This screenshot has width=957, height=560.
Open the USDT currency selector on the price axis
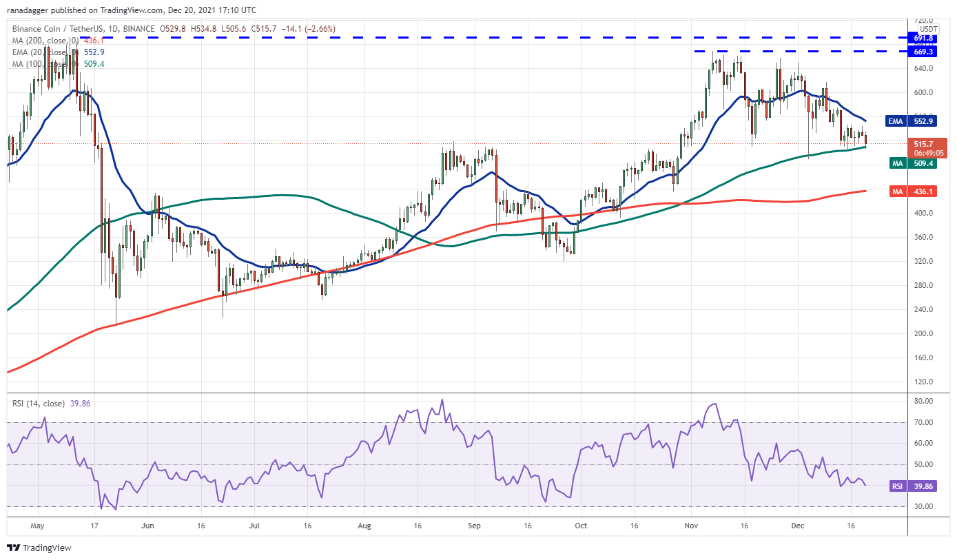click(x=928, y=29)
